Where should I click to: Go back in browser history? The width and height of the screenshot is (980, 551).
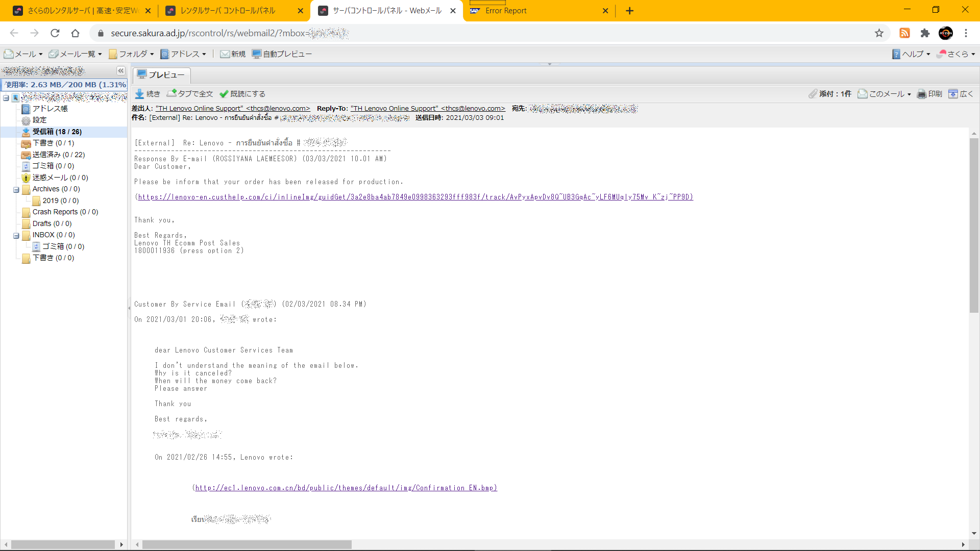[14, 33]
